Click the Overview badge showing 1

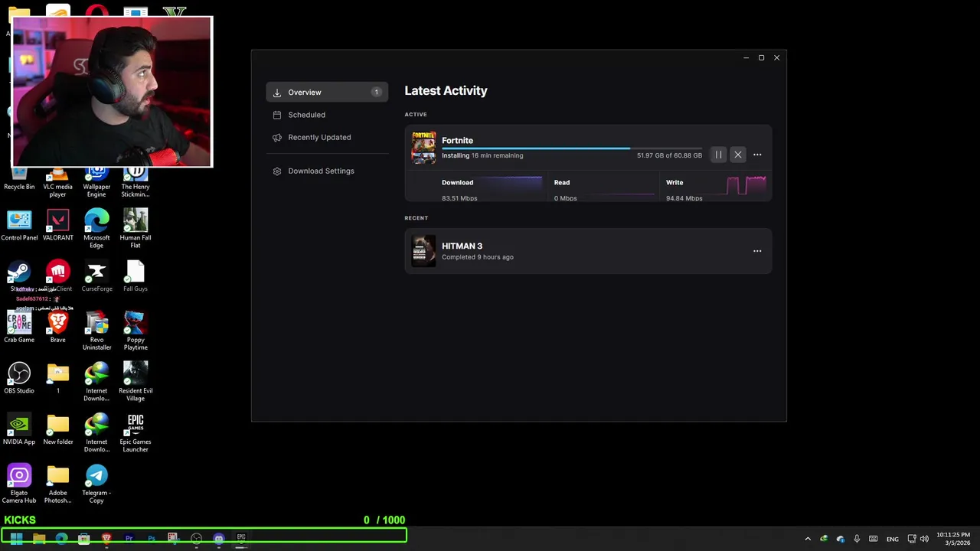tap(376, 93)
